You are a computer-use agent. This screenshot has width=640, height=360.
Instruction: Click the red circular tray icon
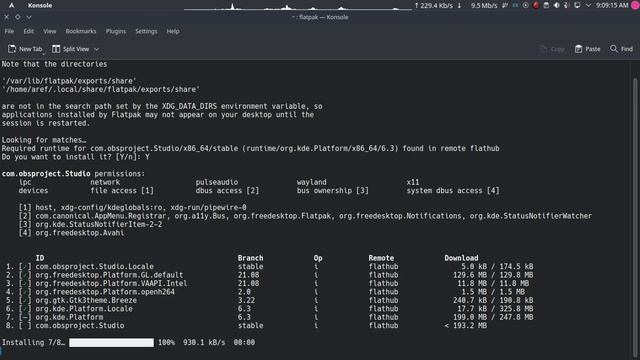point(536,5)
